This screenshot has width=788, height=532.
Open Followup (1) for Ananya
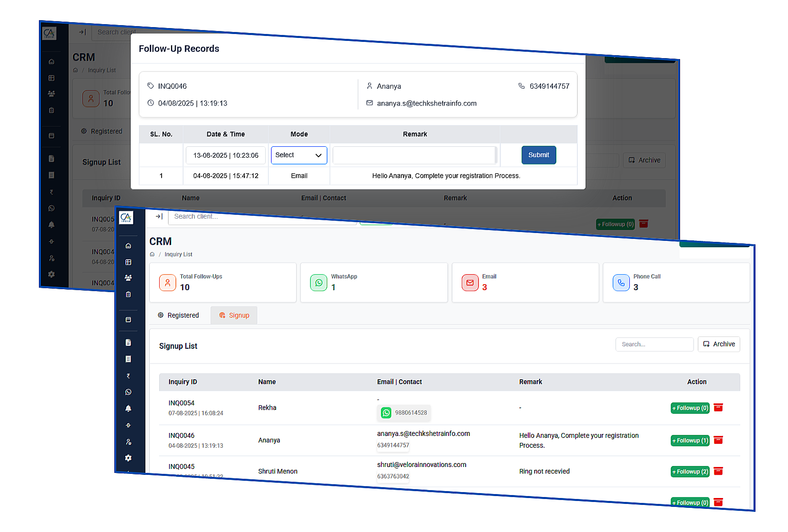pyautogui.click(x=690, y=440)
